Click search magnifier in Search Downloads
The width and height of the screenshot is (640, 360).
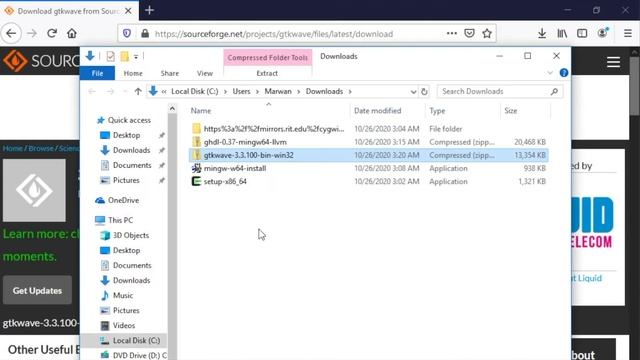click(x=554, y=91)
